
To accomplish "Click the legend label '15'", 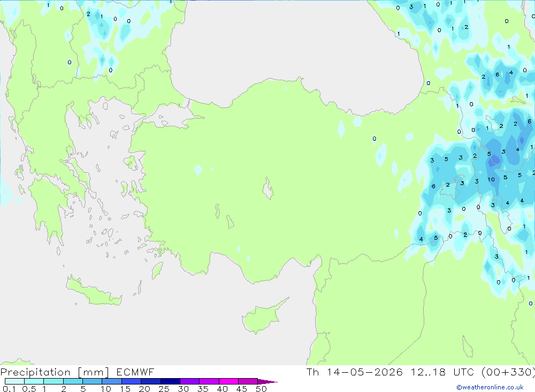I will (125, 389).
